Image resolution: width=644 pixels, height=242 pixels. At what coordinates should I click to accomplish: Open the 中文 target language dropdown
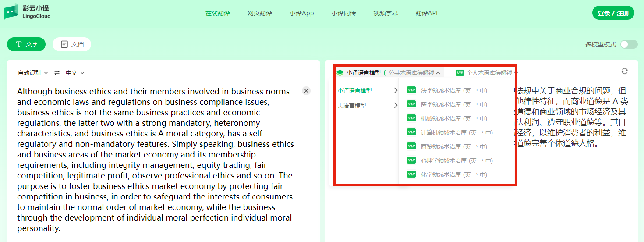[75, 73]
